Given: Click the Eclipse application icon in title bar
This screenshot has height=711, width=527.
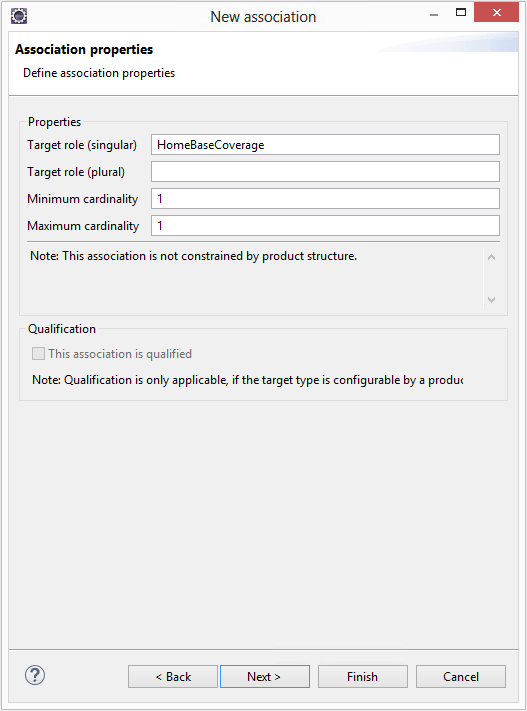Looking at the screenshot, I should [19, 16].
